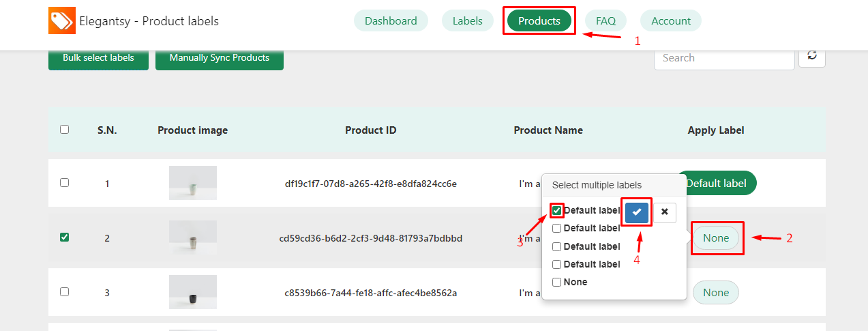Tick the checkbox for product row 3
Viewport: 868px width, 331px height.
point(64,291)
